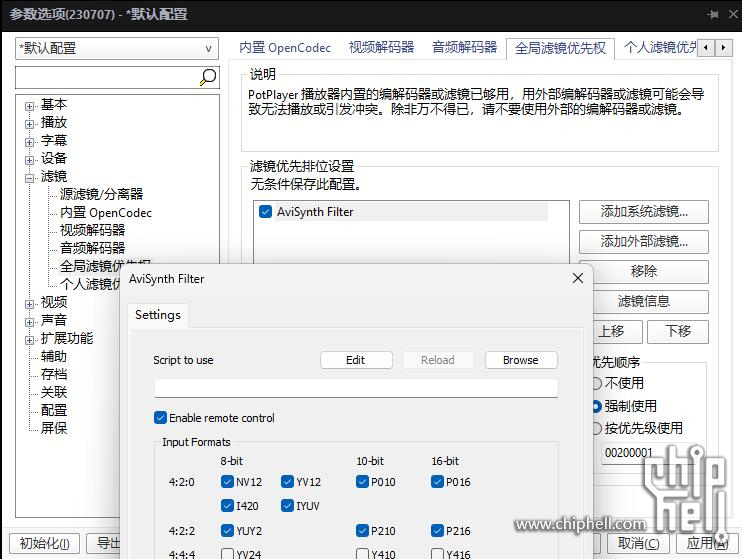742x559 pixels.
Task: Click into the Script to use path field
Action: 356,388
